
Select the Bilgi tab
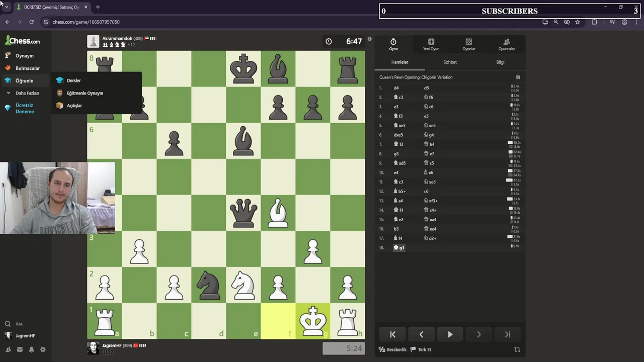coord(500,62)
